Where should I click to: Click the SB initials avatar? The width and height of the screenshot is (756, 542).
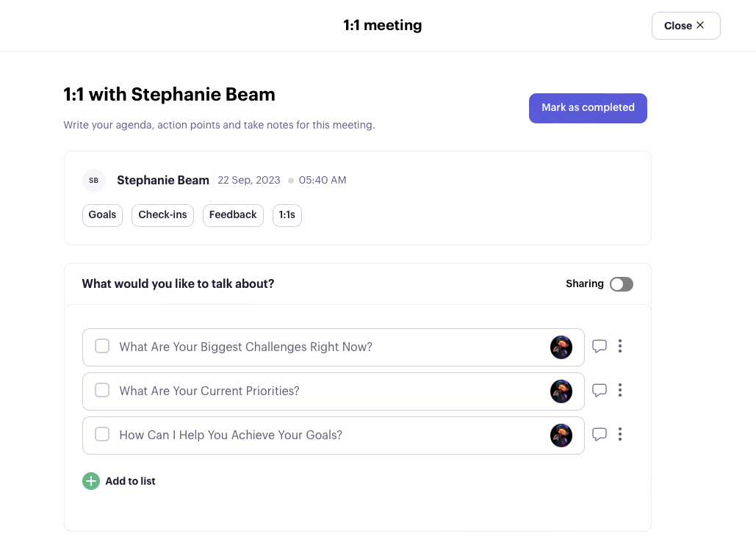point(94,181)
